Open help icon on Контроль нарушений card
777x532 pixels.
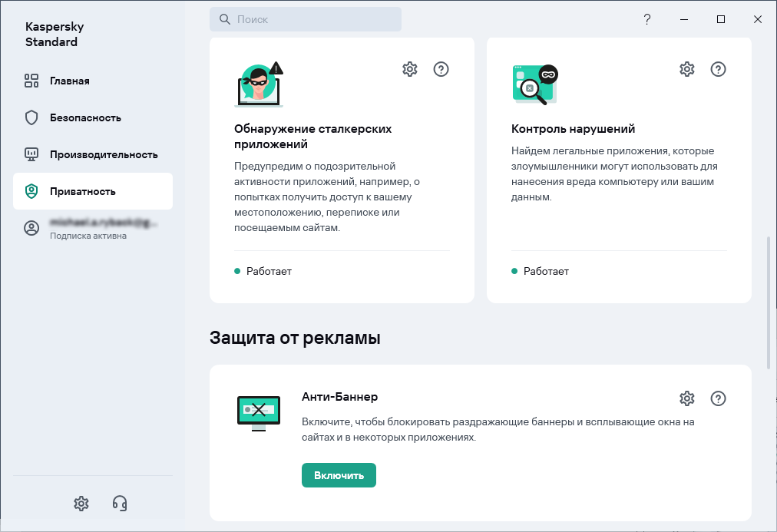[718, 69]
